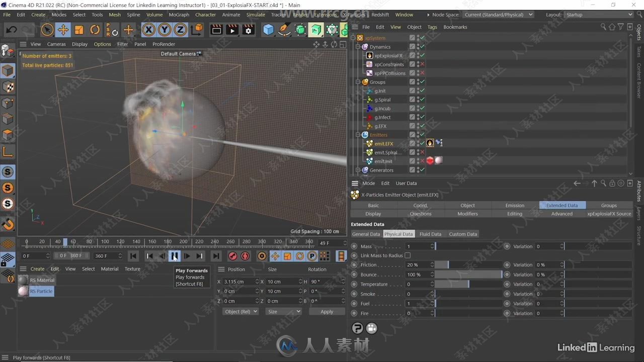Viewport: 644px width, 362px height.
Task: Collapse the Groups tree node
Action: click(358, 82)
